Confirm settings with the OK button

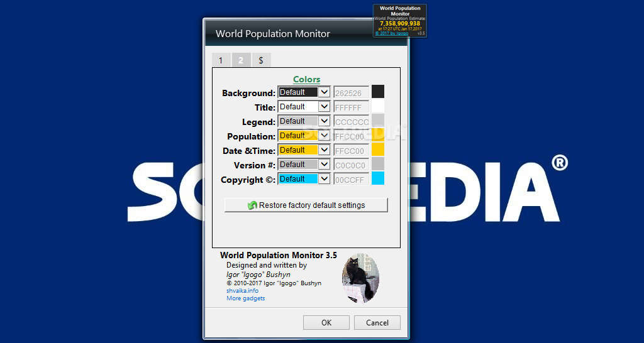(326, 322)
